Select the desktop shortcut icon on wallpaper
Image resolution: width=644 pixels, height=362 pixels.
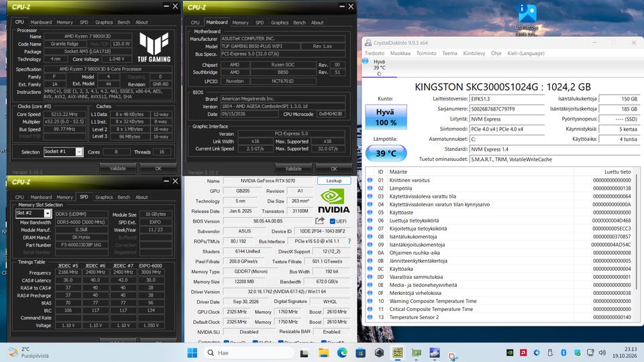(527, 19)
